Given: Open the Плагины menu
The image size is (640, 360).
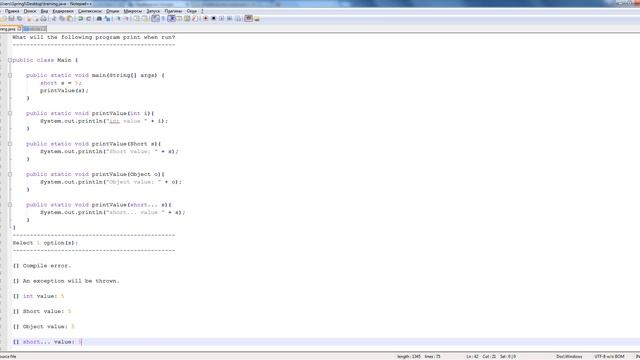Looking at the screenshot, I should [173, 11].
